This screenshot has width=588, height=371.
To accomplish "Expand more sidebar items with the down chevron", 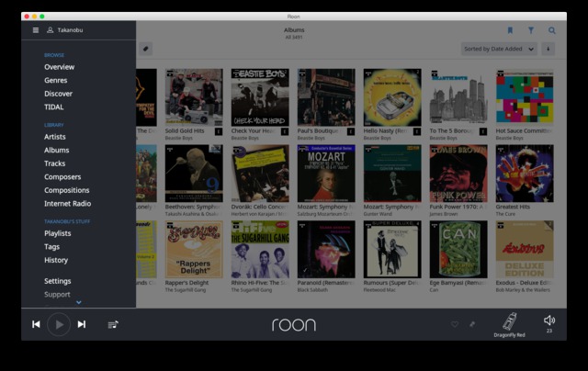I will (x=79, y=302).
